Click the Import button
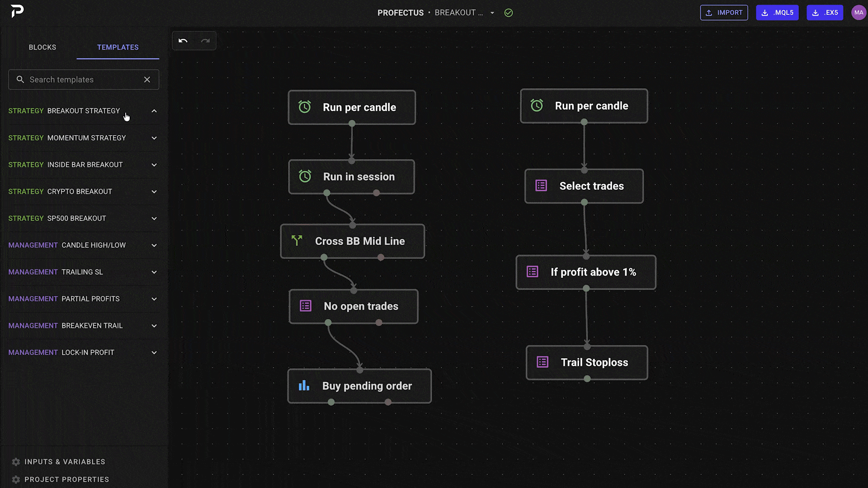This screenshot has height=488, width=868. (x=724, y=13)
